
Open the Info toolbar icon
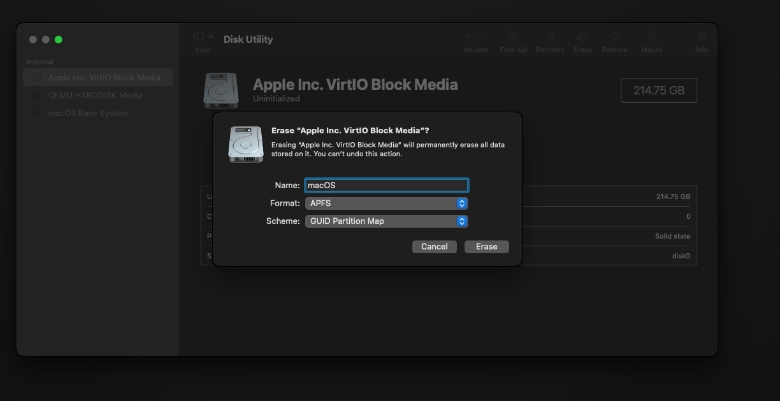tap(701, 40)
